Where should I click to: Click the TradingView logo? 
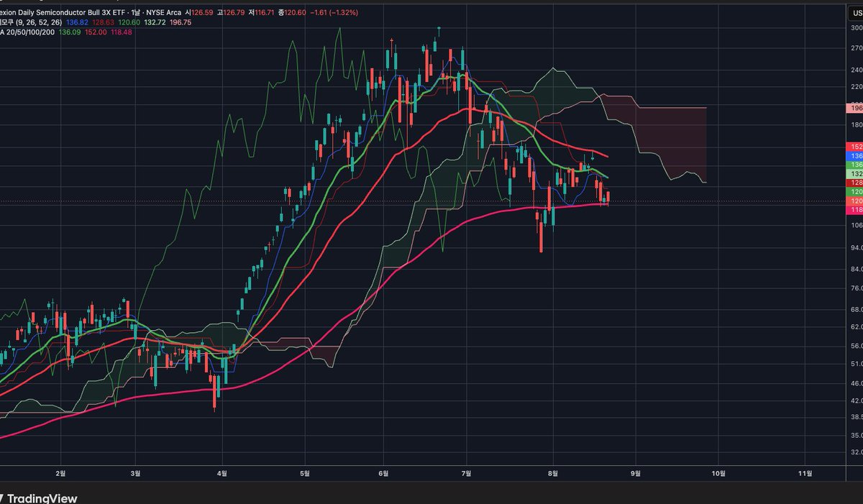[x=40, y=498]
